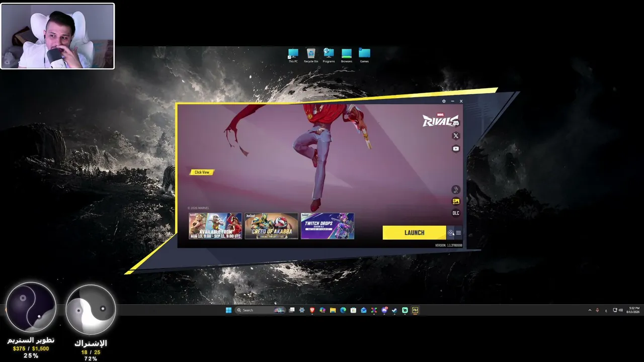
Task: Open Copilot from the taskbar
Action: [x=323, y=310]
